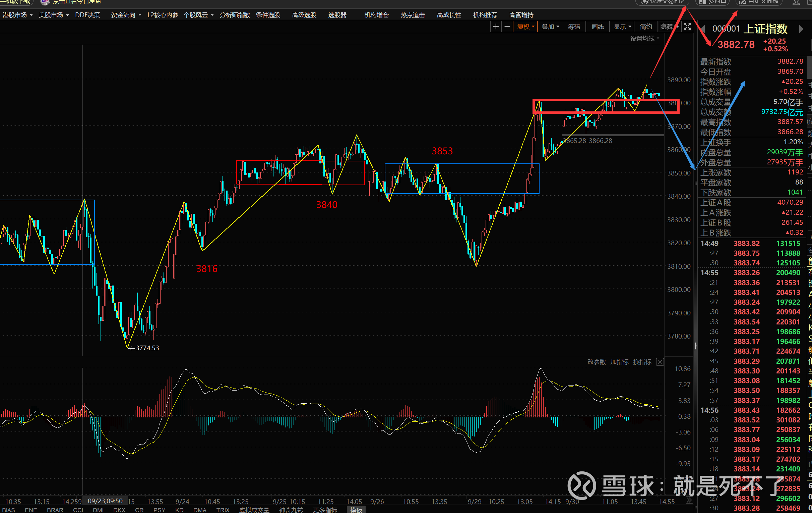The width and height of the screenshot is (812, 513).
Task: Click the zoom out minus icon
Action: 507,27
